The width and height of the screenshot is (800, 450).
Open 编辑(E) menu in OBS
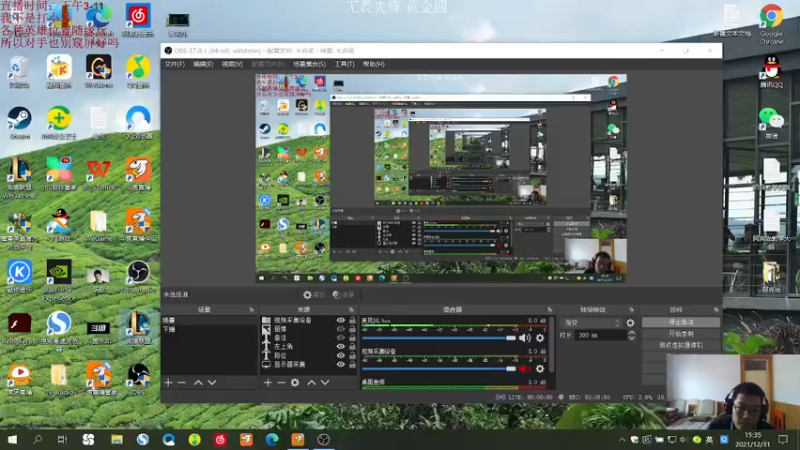coord(203,64)
